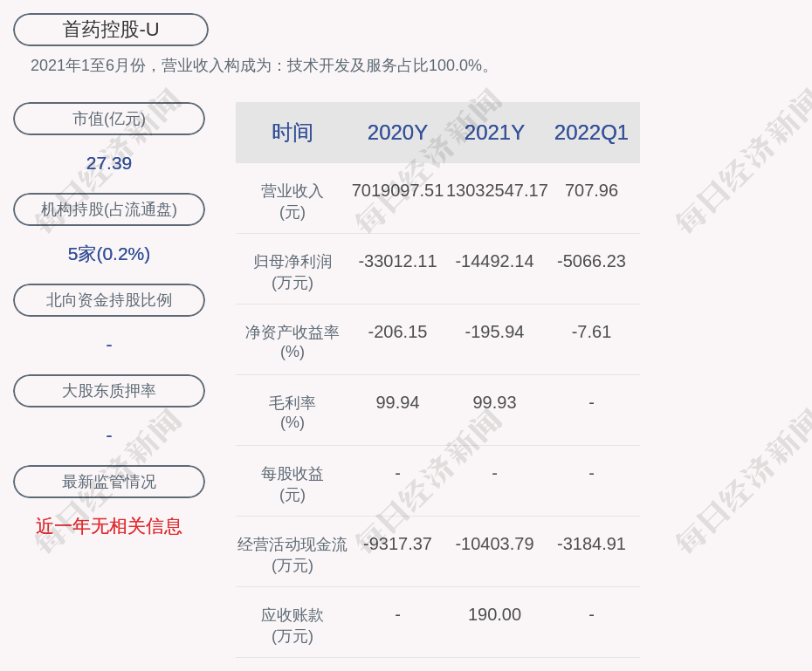This screenshot has height=671, width=812.
Task: Click the 归母净利润(万元) row label
Action: 292,272
